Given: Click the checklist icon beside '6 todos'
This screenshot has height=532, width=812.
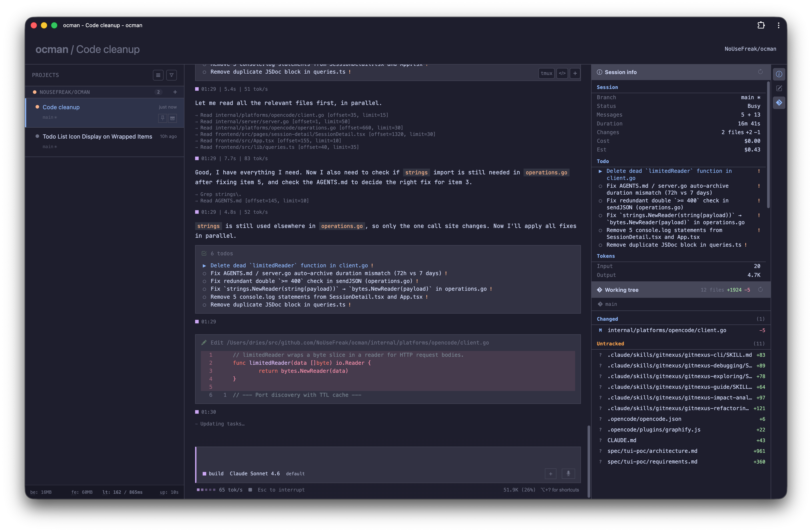Looking at the screenshot, I should (204, 253).
